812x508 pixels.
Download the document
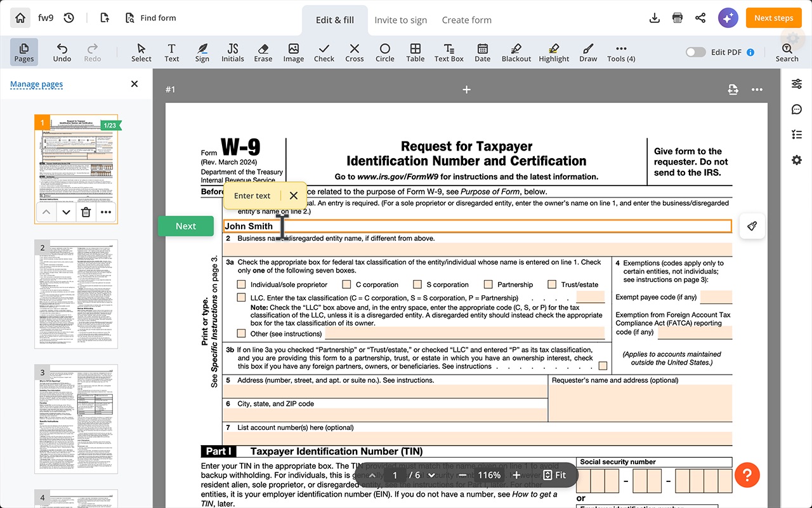point(655,18)
